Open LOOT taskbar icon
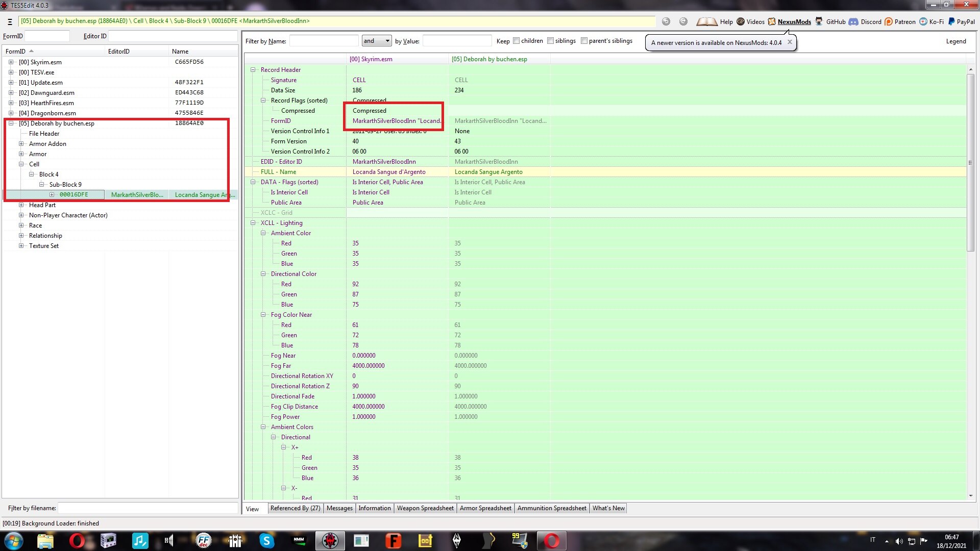This screenshot has width=980, height=551. (x=425, y=541)
